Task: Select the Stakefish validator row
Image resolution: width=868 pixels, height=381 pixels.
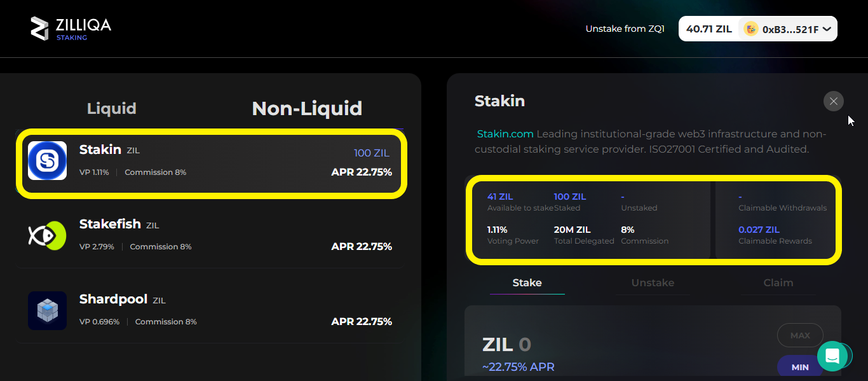Action: pos(210,235)
